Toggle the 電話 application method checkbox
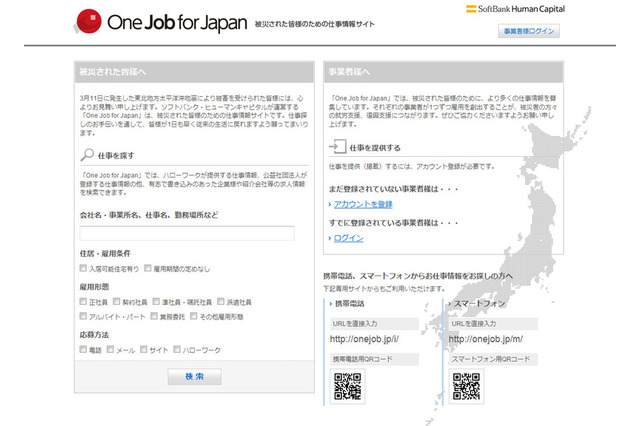640x426 pixels. pyautogui.click(x=83, y=349)
